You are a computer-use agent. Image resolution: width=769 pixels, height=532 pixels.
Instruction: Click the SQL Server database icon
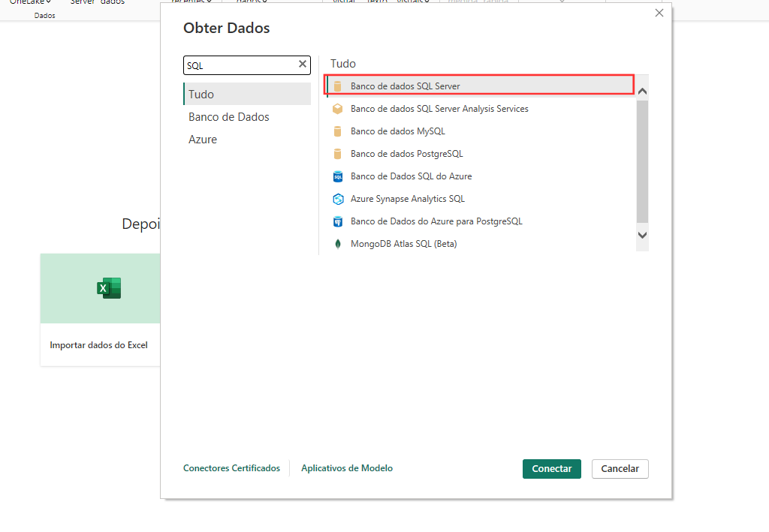click(337, 86)
